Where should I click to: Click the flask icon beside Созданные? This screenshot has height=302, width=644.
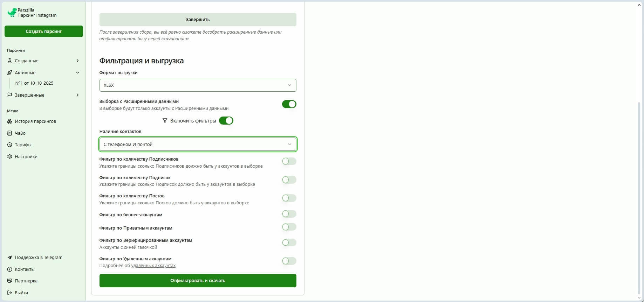9,61
